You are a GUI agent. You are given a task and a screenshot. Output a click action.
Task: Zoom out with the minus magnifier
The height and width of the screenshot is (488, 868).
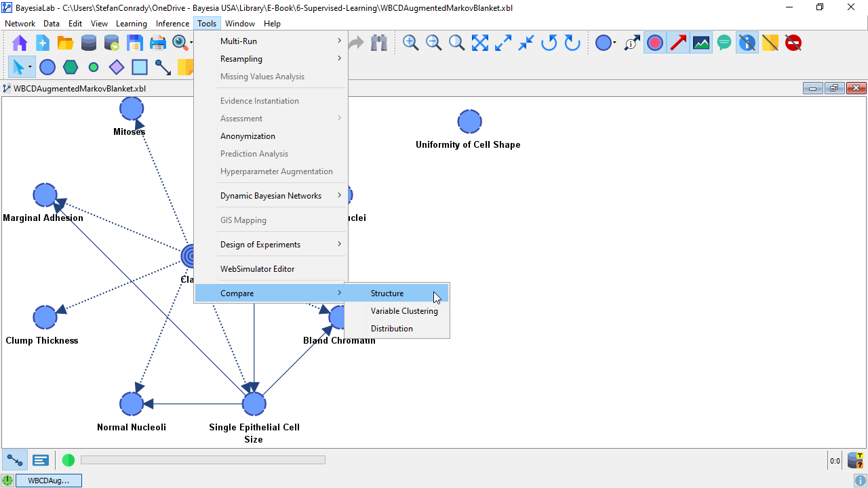point(434,43)
